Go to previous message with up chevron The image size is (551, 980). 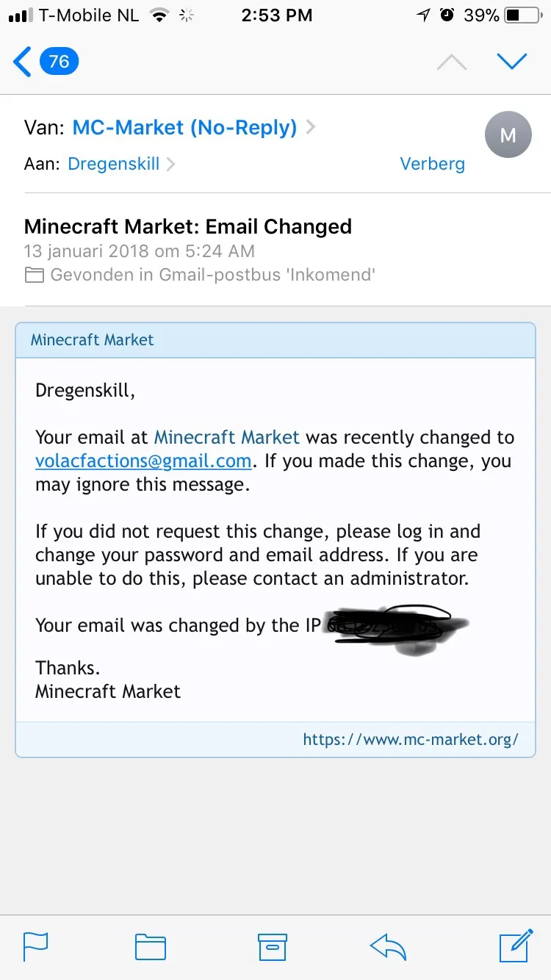(452, 62)
